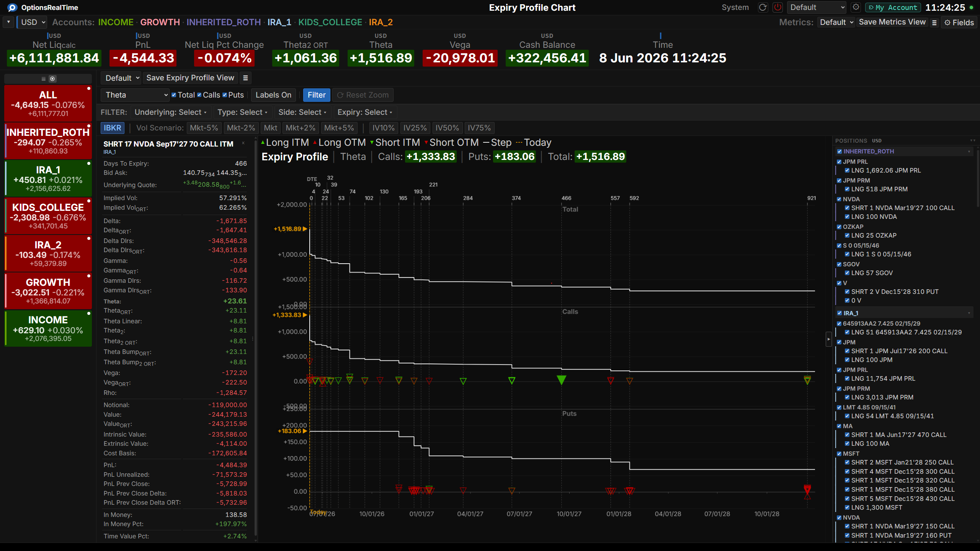
Task: Select the KIDS_COLLEGE account in header
Action: click(x=330, y=22)
